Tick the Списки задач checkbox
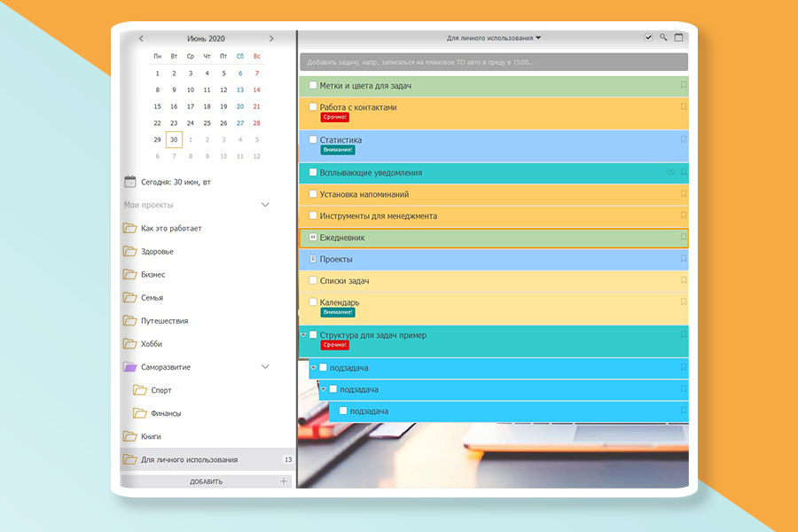798x532 pixels. [x=312, y=280]
